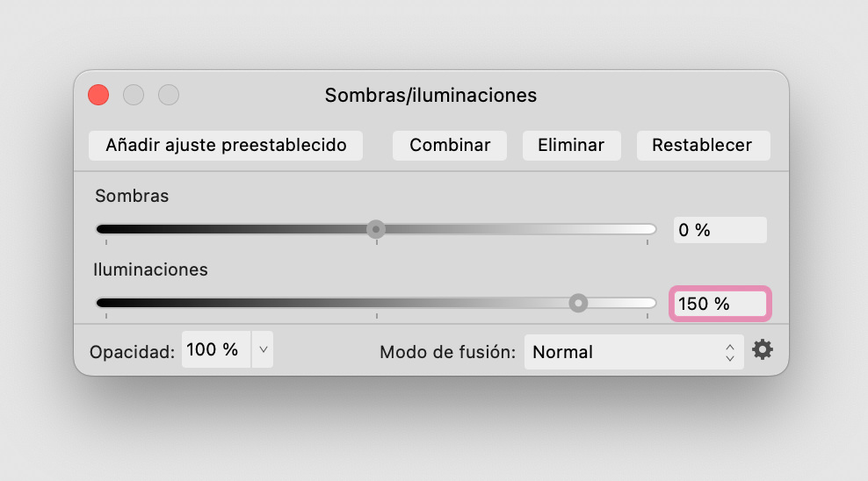Click the black end of Sombras slider track
Image resolution: width=868 pixels, height=481 pixels.
click(106, 229)
